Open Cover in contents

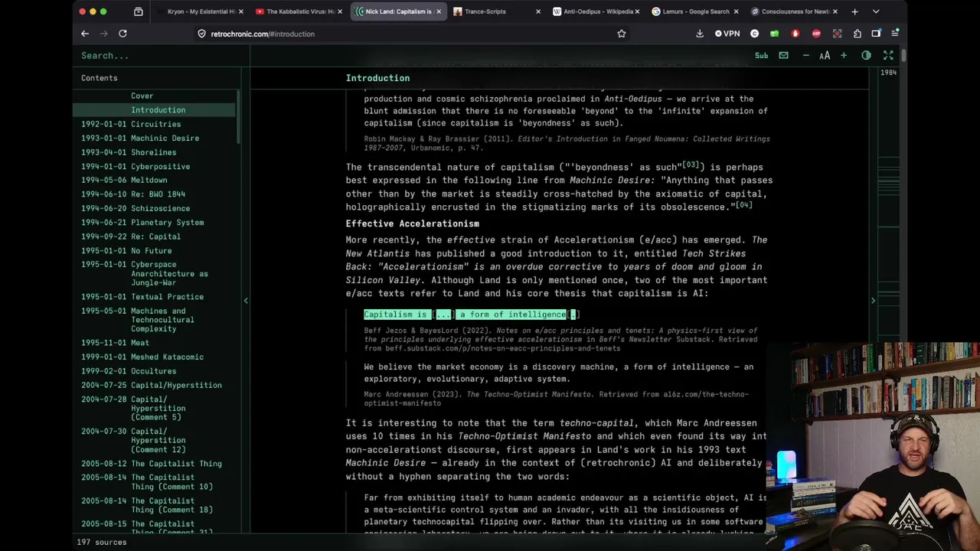click(x=142, y=96)
